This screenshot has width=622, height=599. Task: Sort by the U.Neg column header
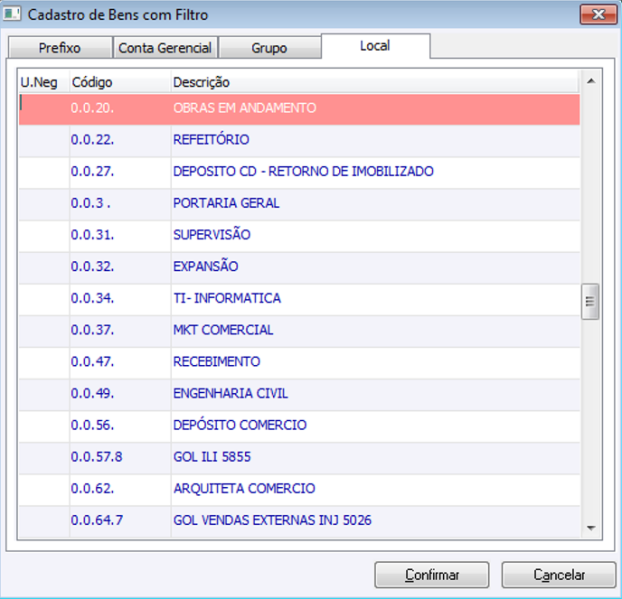44,82
